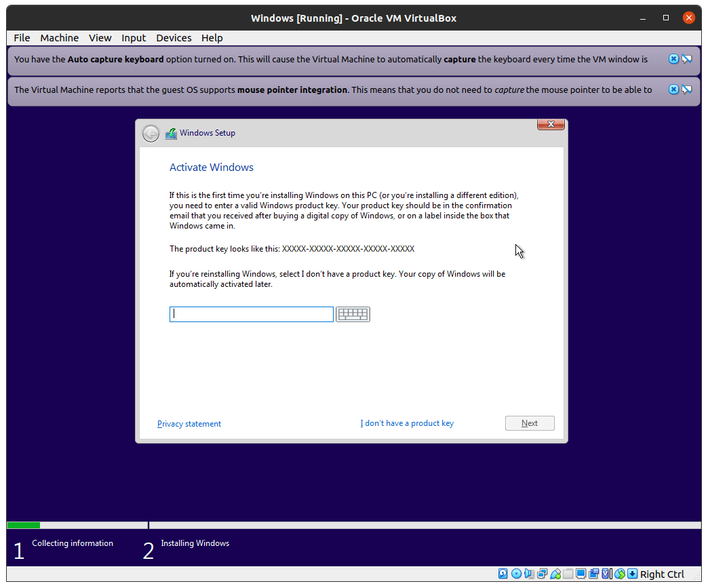708x588 pixels.
Task: Minimize the VirtualBox window
Action: coord(642,18)
